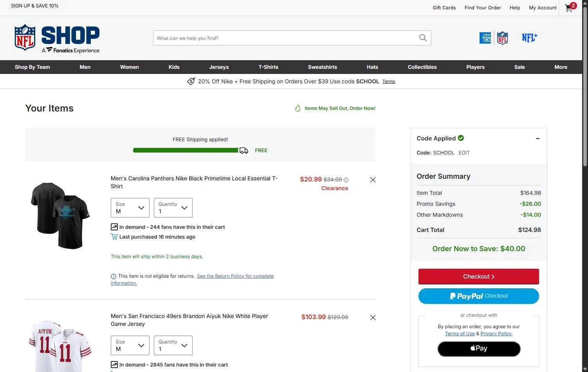The width and height of the screenshot is (588, 372).
Task: Open the Women menu
Action: pos(130,67)
